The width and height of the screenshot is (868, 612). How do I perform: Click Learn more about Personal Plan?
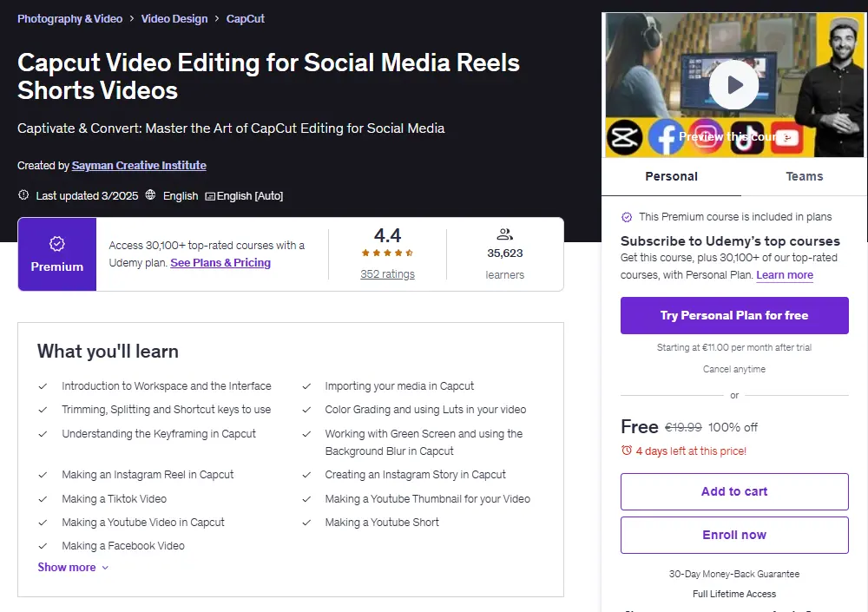click(x=785, y=274)
